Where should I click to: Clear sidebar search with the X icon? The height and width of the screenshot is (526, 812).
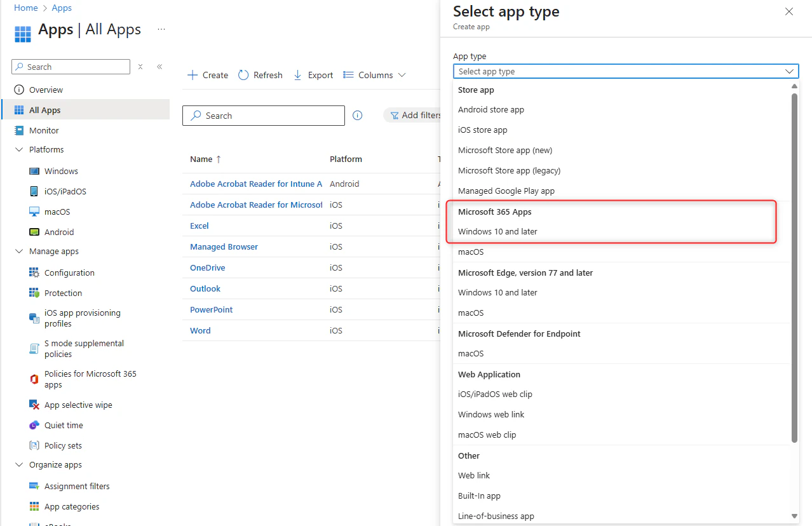click(x=140, y=67)
